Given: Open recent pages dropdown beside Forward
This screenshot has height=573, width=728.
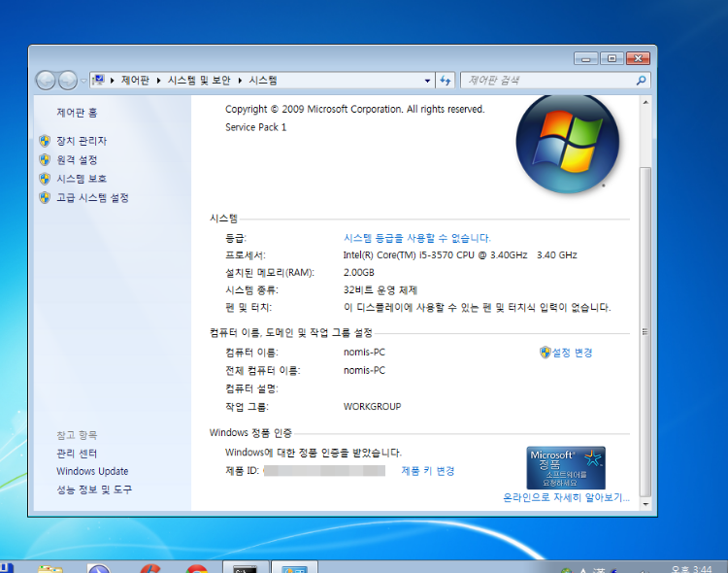Looking at the screenshot, I should 83,81.
